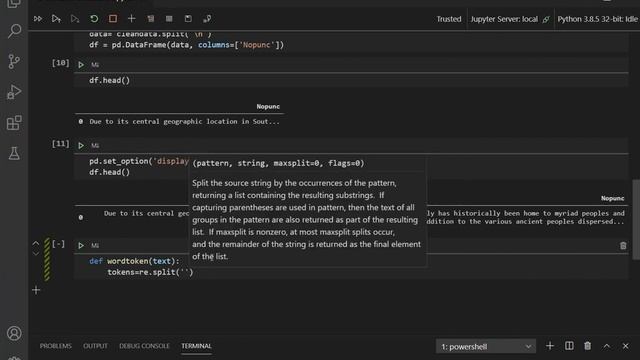Image resolution: width=640 pixels, height=360 pixels.
Task: Open Explorer files view
Action: click(x=14, y=4)
